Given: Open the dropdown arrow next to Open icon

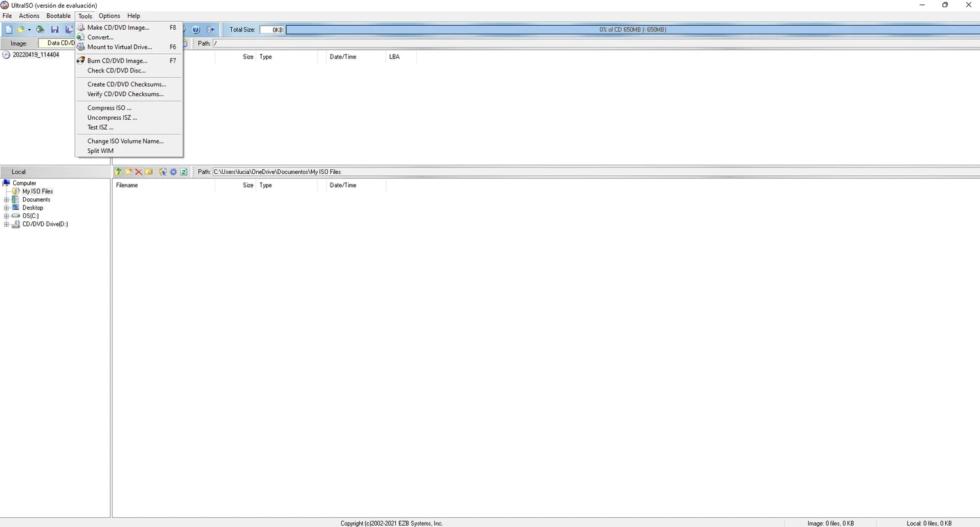Looking at the screenshot, I should tap(29, 30).
